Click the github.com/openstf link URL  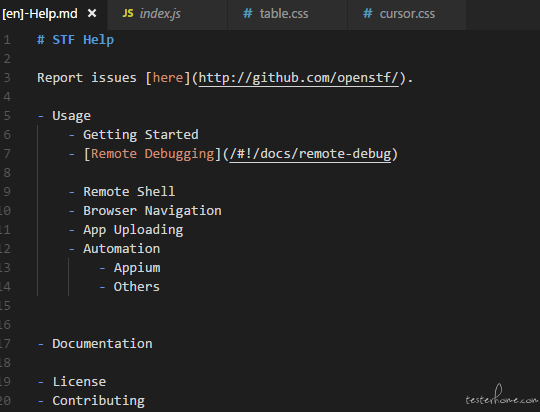click(x=299, y=78)
